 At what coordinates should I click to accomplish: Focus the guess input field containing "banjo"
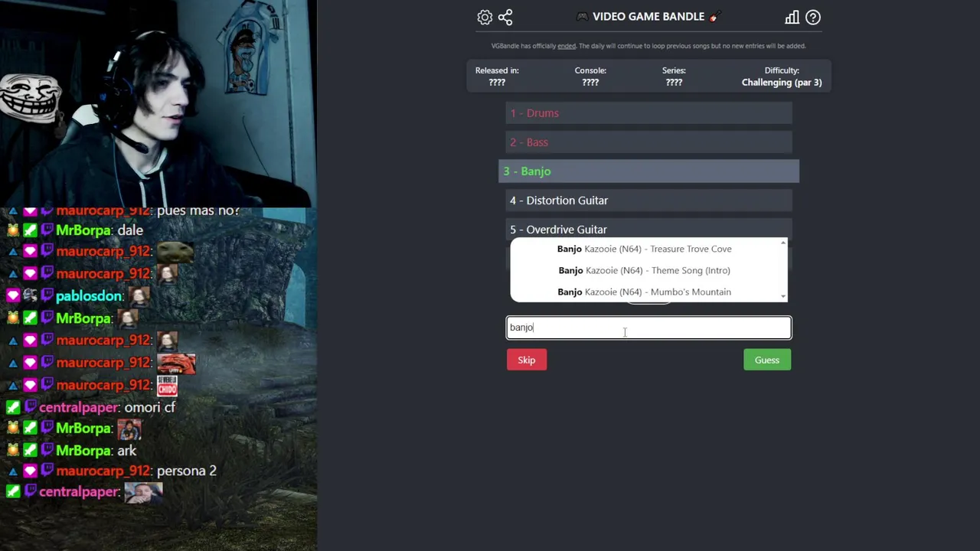(x=648, y=328)
